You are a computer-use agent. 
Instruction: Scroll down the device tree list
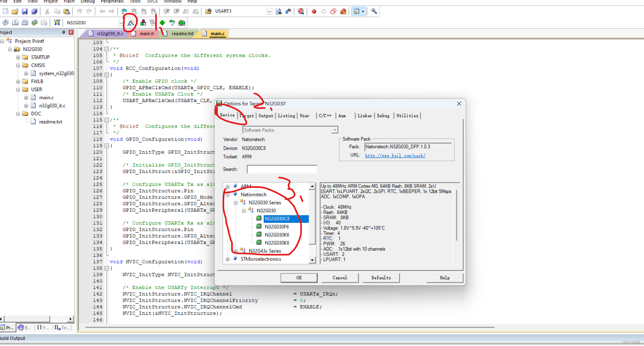[313, 259]
